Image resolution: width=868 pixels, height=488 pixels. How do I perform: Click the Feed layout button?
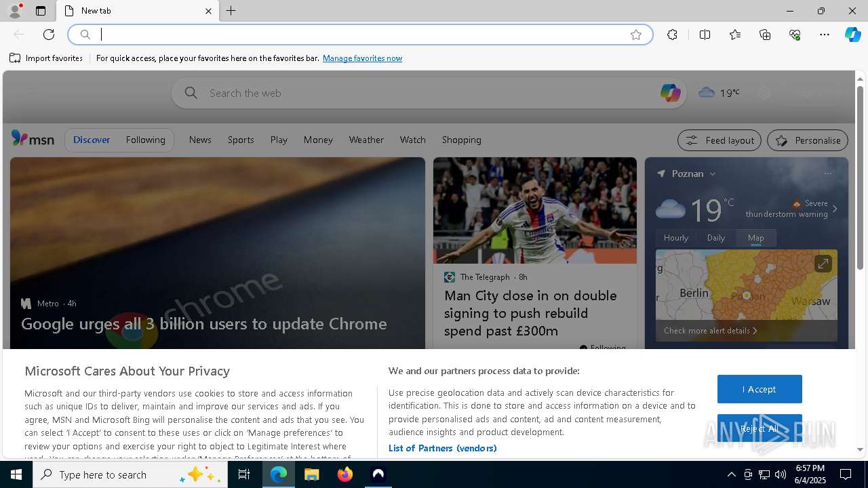719,140
